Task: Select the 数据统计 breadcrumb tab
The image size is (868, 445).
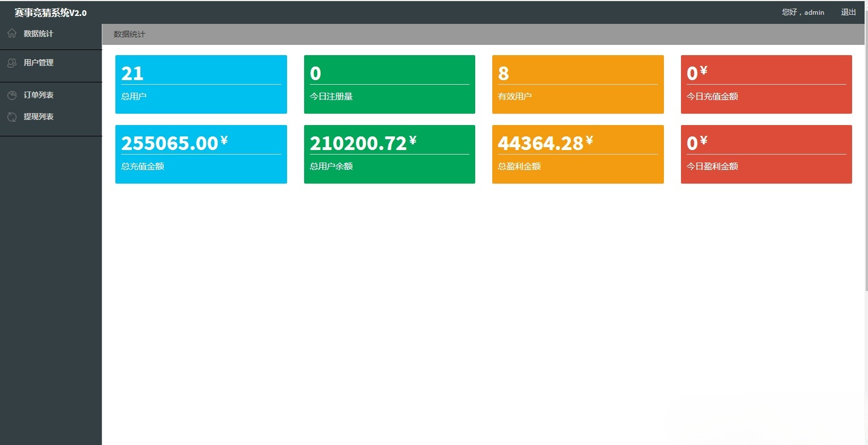Action: tap(130, 34)
